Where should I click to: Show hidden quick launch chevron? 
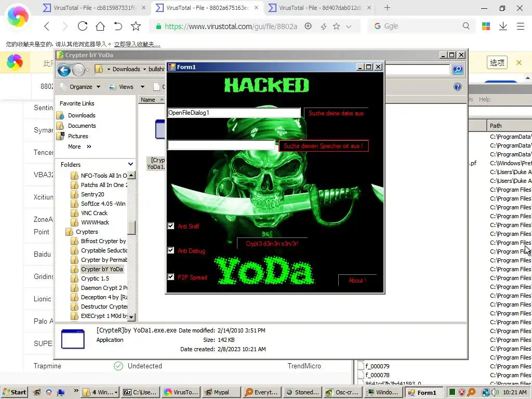pos(76,391)
